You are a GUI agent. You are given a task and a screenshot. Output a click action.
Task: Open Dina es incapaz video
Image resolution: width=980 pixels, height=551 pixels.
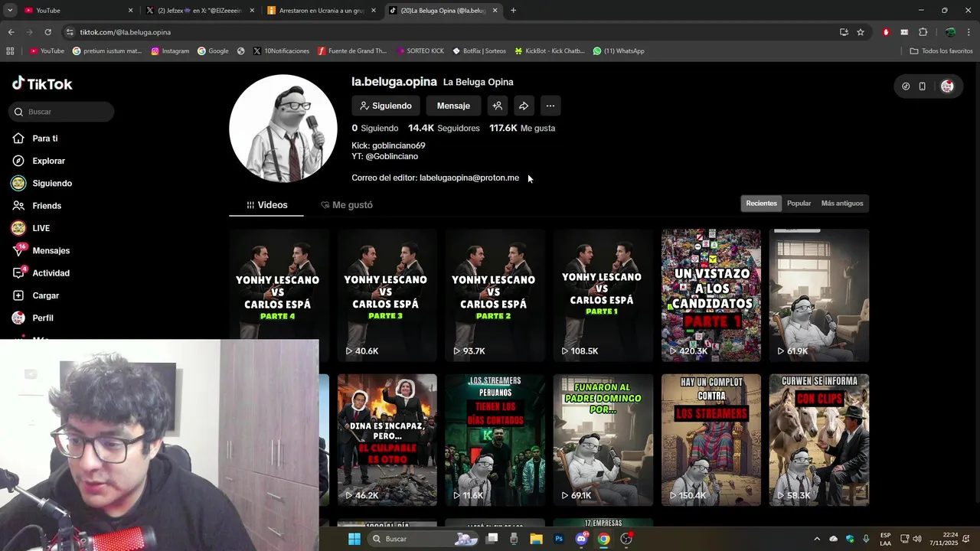[x=387, y=440]
